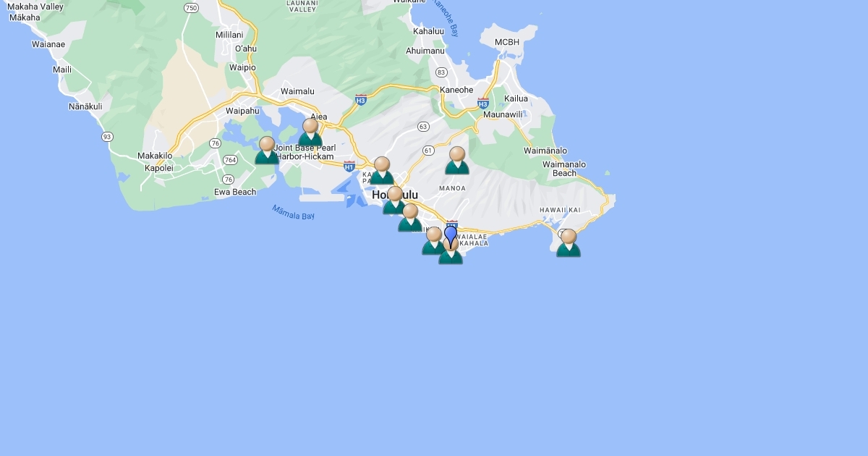
Task: Click the blue pin marker near Kahala
Action: (451, 235)
